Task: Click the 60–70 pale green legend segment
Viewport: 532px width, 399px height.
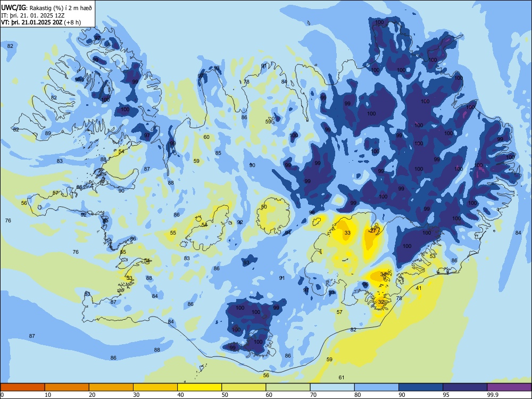Action: pyautogui.click(x=288, y=387)
